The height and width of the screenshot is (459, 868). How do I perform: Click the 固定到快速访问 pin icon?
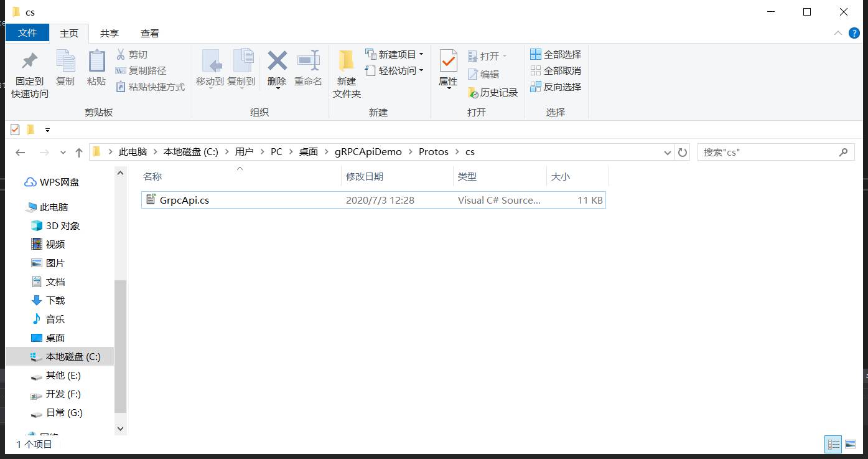(x=29, y=61)
